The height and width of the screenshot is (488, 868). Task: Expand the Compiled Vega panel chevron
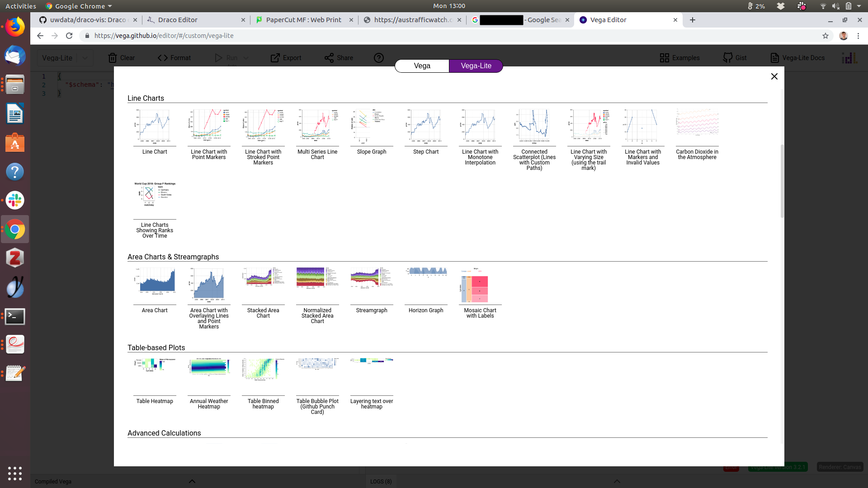click(192, 481)
